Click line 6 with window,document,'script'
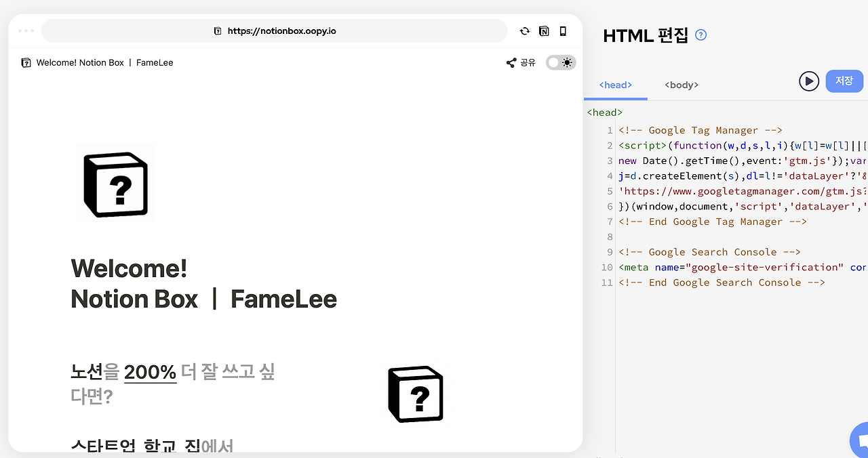The image size is (868, 458). tap(743, 206)
